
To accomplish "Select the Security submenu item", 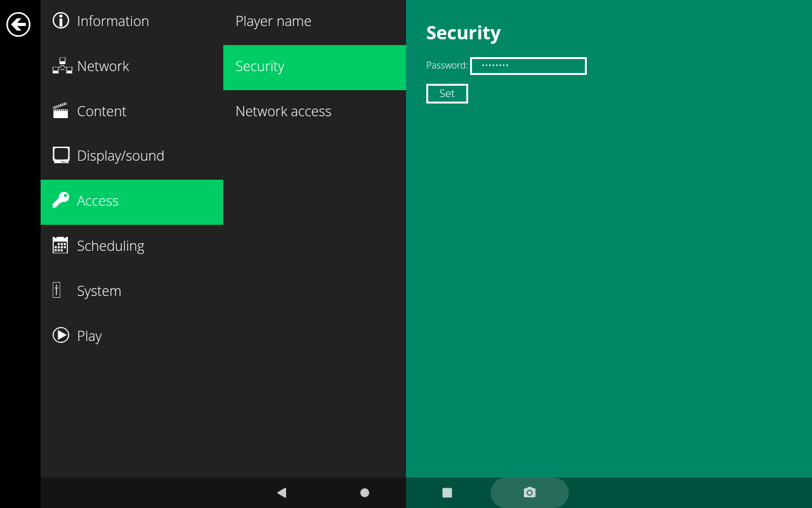I will tap(315, 67).
